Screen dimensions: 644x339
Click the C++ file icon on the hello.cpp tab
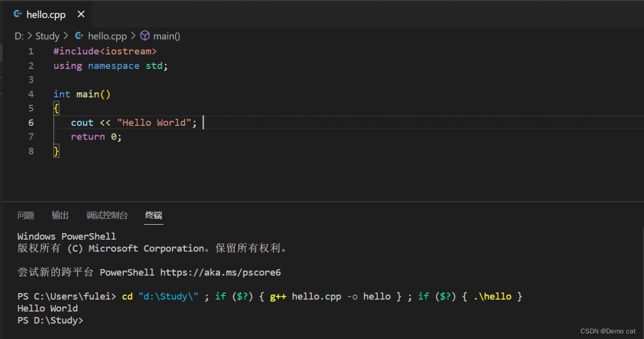pos(18,15)
